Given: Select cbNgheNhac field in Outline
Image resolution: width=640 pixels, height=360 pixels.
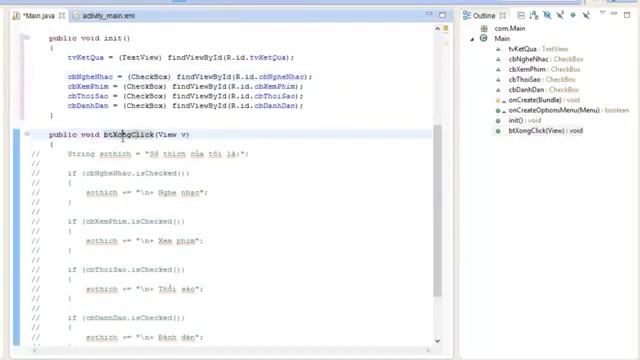Looking at the screenshot, I should click(546, 59).
